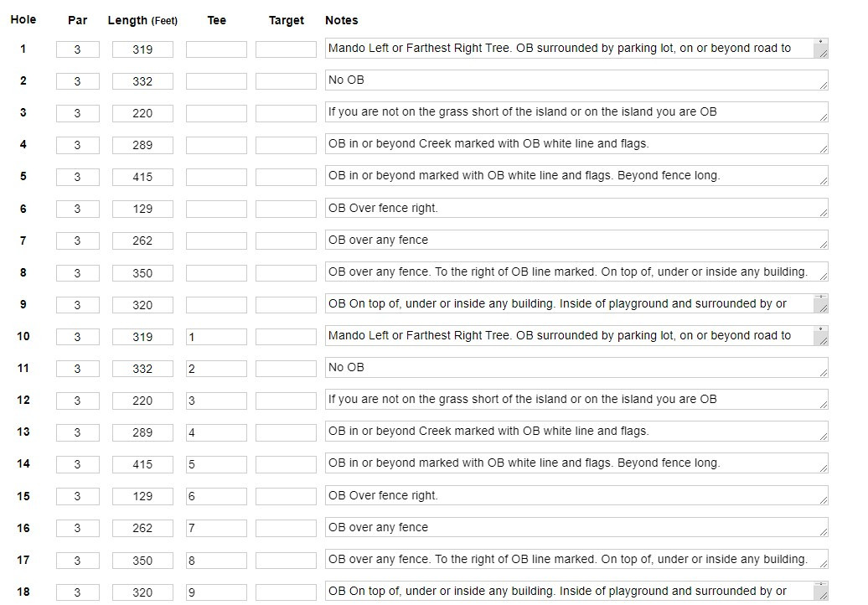Viewport: 868px width, 605px height.
Task: Click the Par field for hole 1
Action: (77, 49)
